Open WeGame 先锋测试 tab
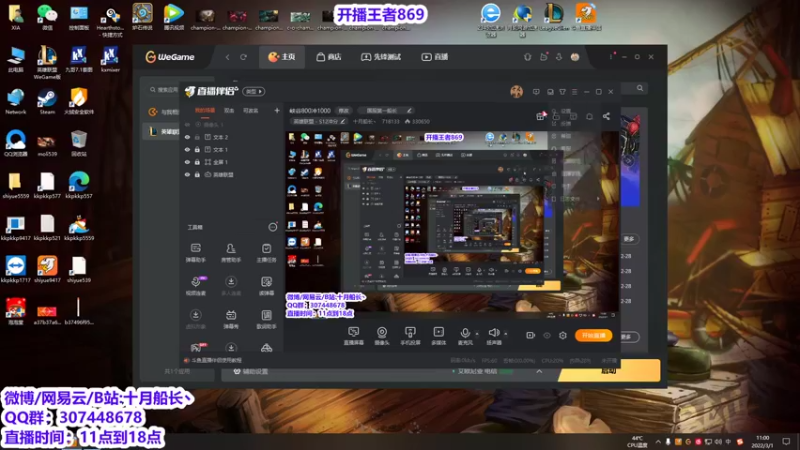Image resolution: width=800 pixels, height=450 pixels. coord(381,57)
